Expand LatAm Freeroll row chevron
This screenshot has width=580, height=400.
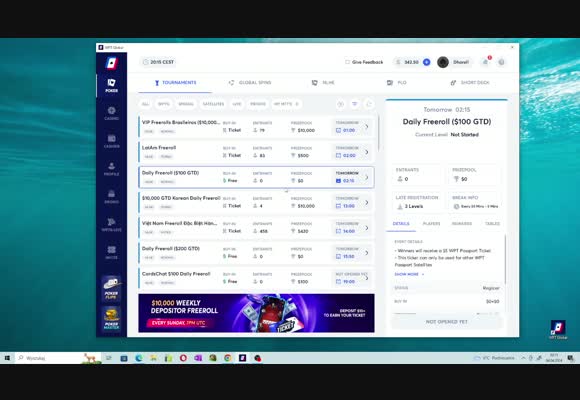pyautogui.click(x=367, y=152)
